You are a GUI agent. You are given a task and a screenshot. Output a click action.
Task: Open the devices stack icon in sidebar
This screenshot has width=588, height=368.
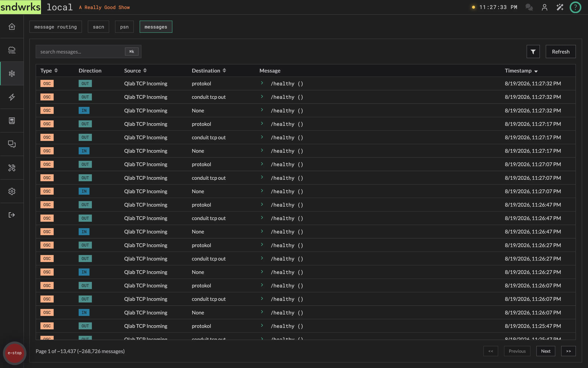coord(12,50)
